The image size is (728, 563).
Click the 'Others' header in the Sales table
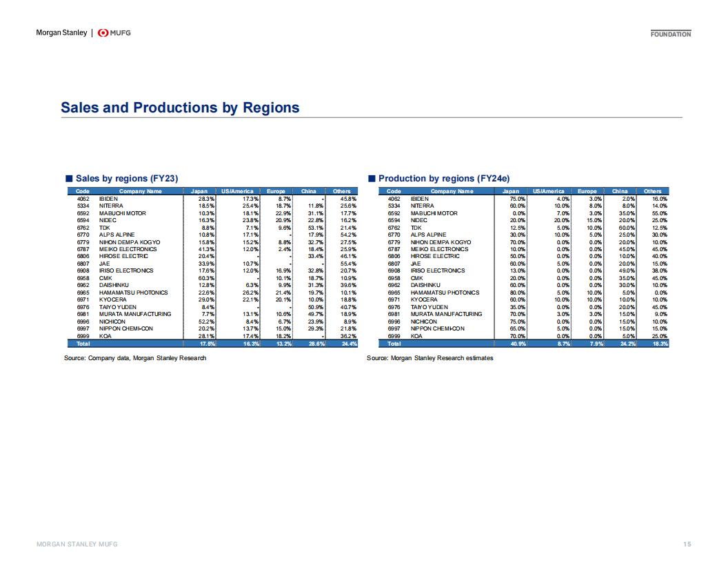pyautogui.click(x=342, y=191)
